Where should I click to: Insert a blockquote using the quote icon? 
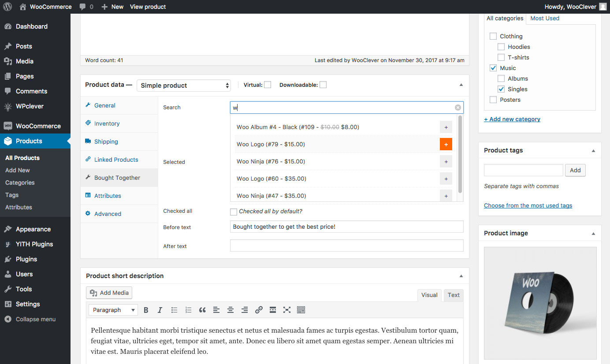click(x=202, y=310)
